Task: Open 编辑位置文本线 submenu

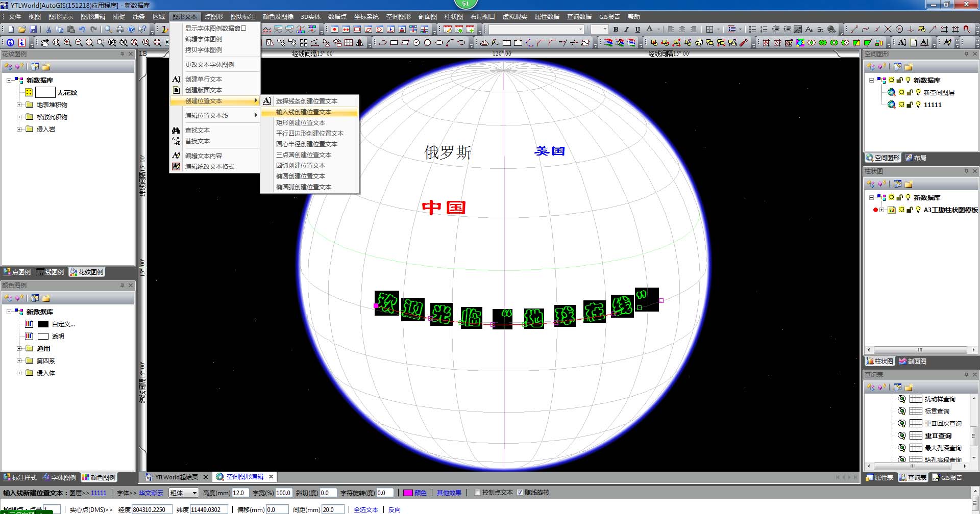Action: 214,115
